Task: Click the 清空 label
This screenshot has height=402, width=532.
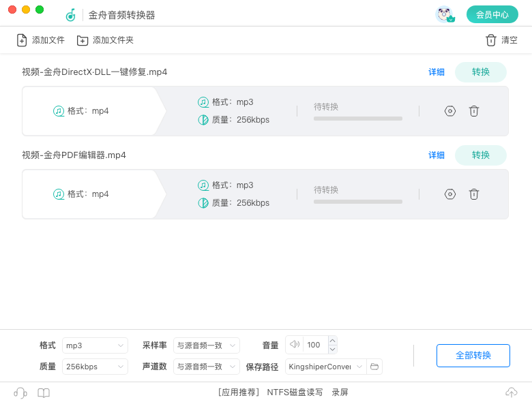Action: click(509, 40)
